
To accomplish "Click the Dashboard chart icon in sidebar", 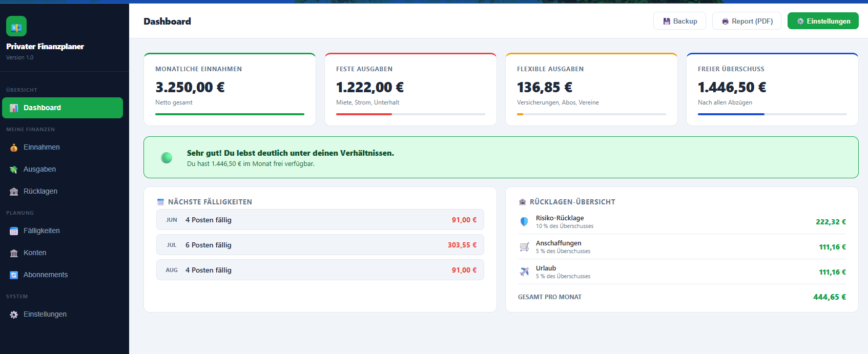I will [14, 108].
